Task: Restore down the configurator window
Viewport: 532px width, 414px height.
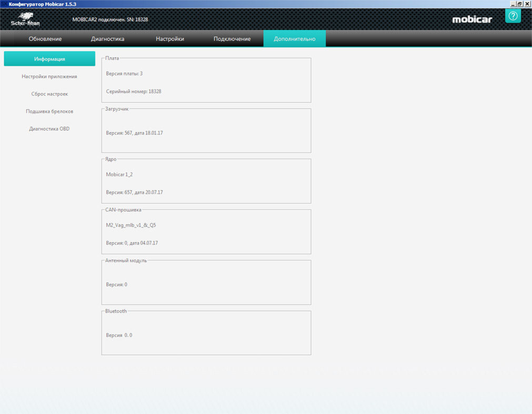Action: (x=520, y=4)
